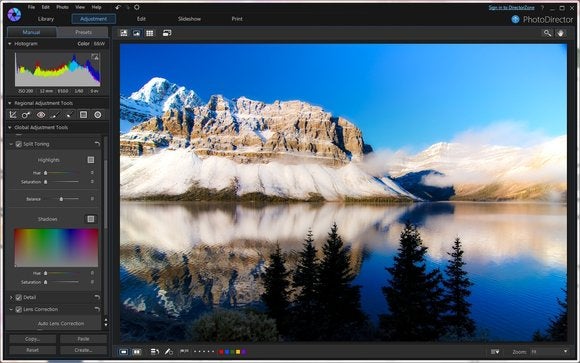Switch to the Presets tab

tap(83, 32)
